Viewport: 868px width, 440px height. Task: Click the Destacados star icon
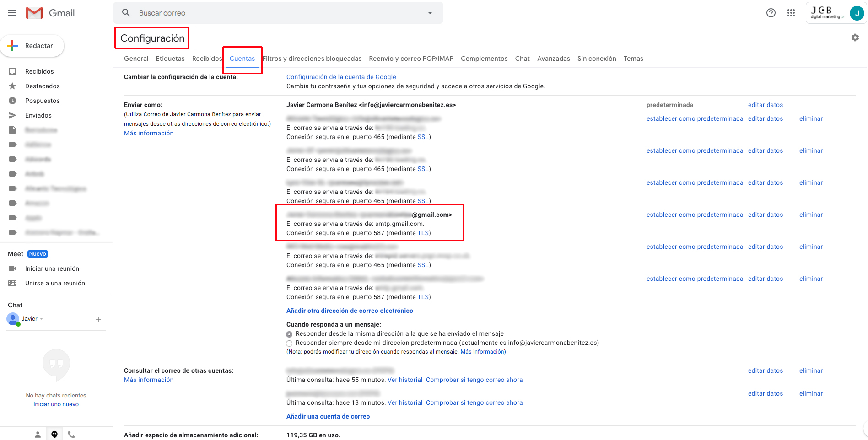coord(12,86)
